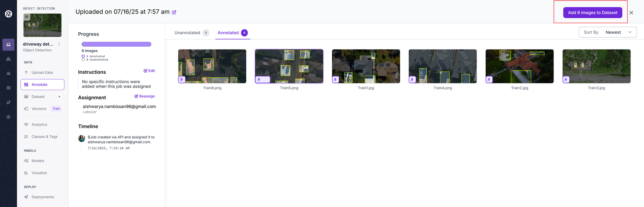Open the Train2.jpg image thumbnail
Image resolution: width=644 pixels, height=207 pixels.
point(520,66)
